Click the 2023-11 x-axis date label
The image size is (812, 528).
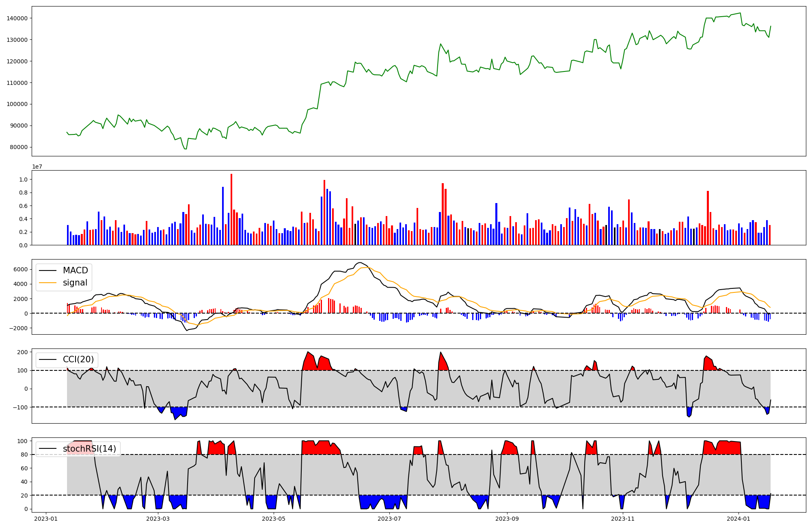[x=623, y=519]
